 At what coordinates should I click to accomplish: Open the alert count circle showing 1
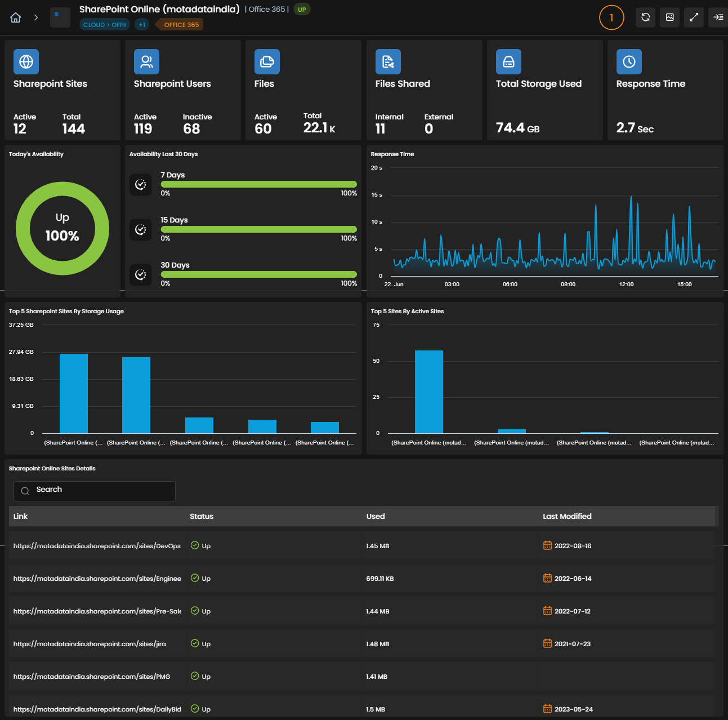click(611, 17)
